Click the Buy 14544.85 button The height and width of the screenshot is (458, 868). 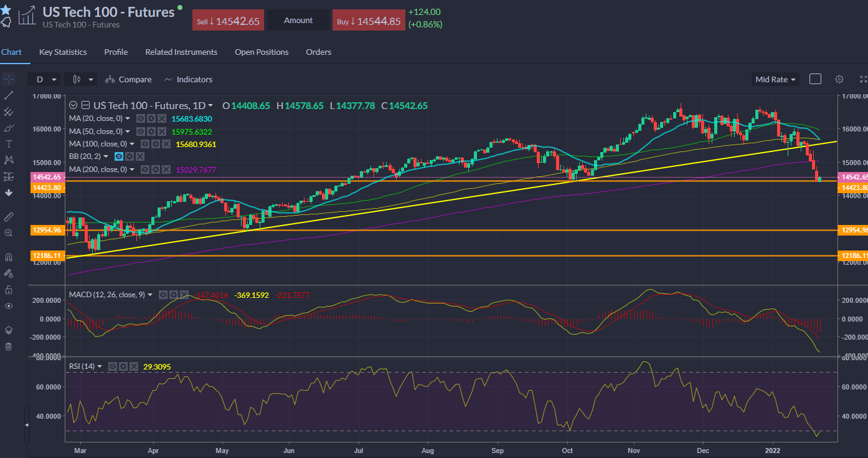tap(368, 21)
